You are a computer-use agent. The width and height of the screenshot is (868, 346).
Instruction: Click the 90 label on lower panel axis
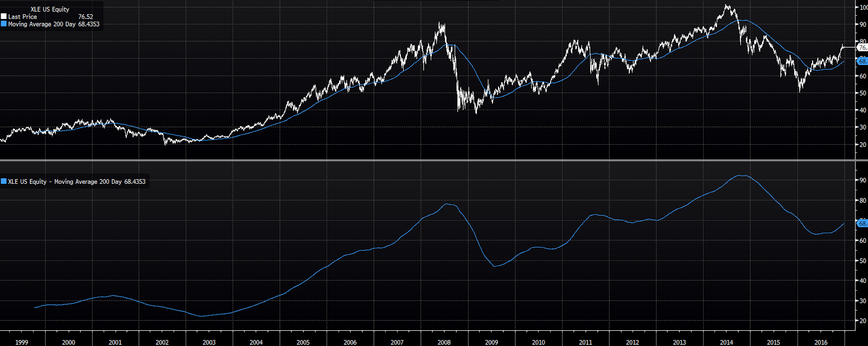(863, 180)
